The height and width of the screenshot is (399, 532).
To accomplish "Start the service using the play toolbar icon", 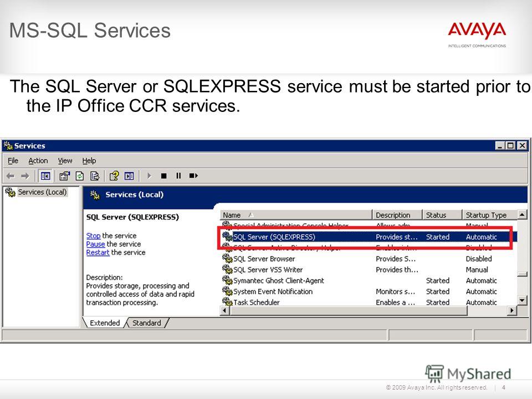I will 149,176.
